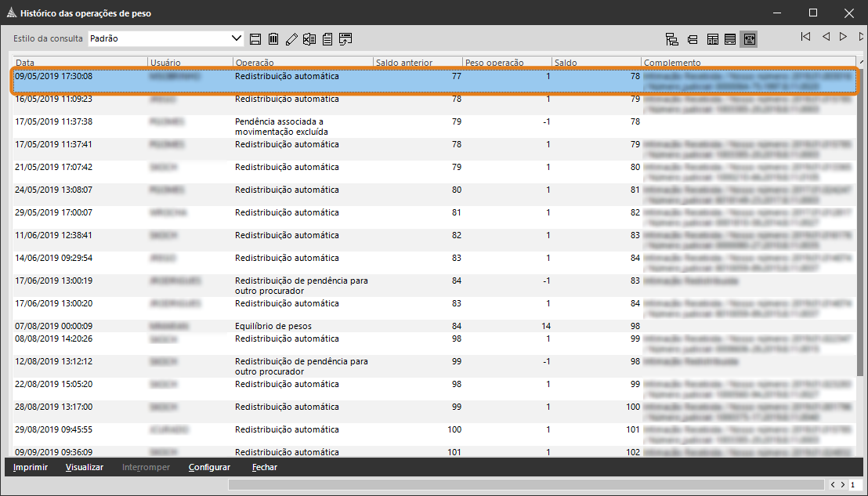
Task: Click the pencil edit icon in toolbar
Action: click(x=291, y=38)
